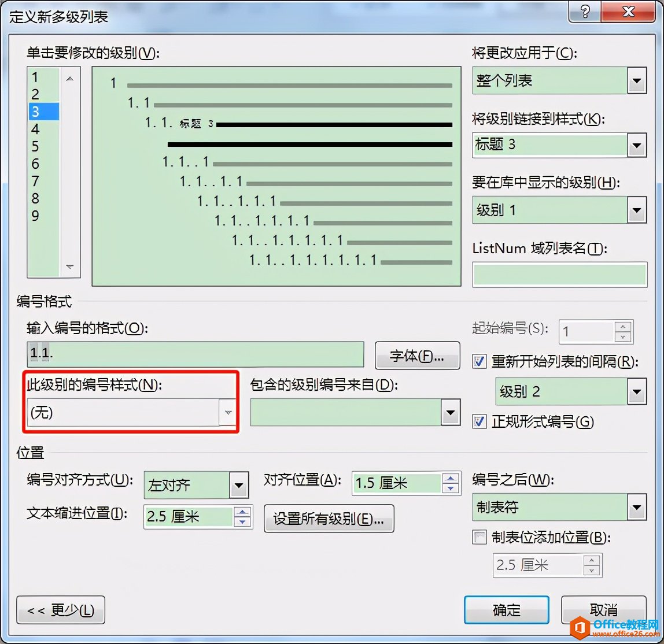Click the level list scroll-down arrow
Viewport: 664px width, 644px height.
coord(70,267)
